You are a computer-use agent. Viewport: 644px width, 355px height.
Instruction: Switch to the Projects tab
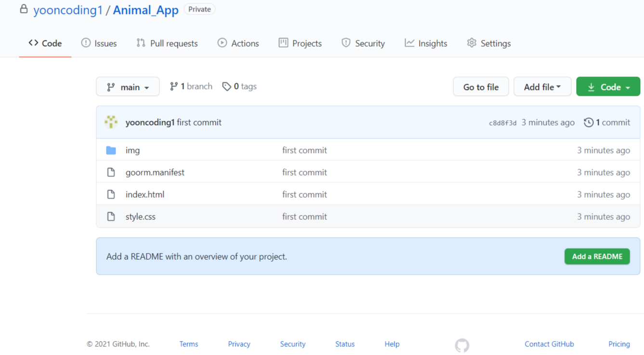[x=300, y=43]
